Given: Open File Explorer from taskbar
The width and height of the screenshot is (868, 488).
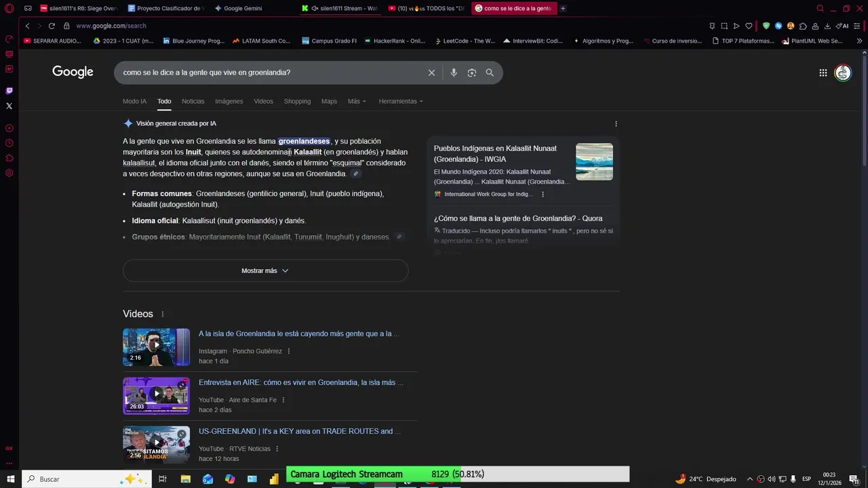Looking at the screenshot, I should (x=185, y=479).
